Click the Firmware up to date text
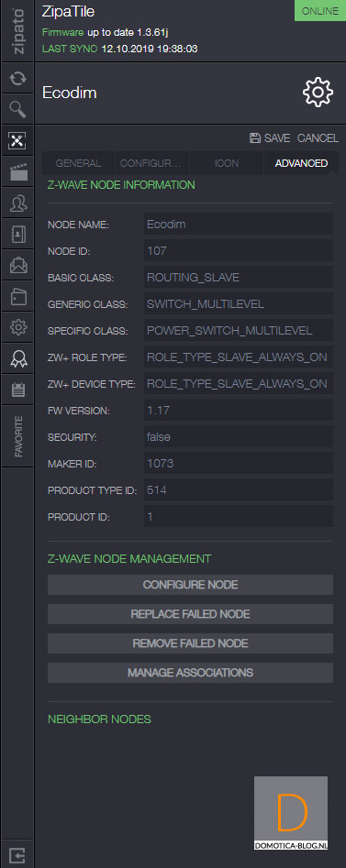The width and height of the screenshot is (346, 868). tap(105, 33)
